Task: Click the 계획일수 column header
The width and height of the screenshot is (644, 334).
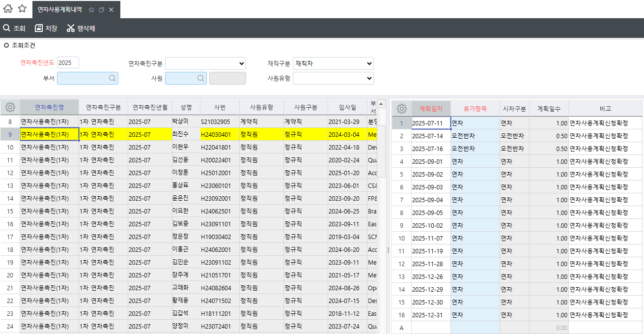Action: 549,108
